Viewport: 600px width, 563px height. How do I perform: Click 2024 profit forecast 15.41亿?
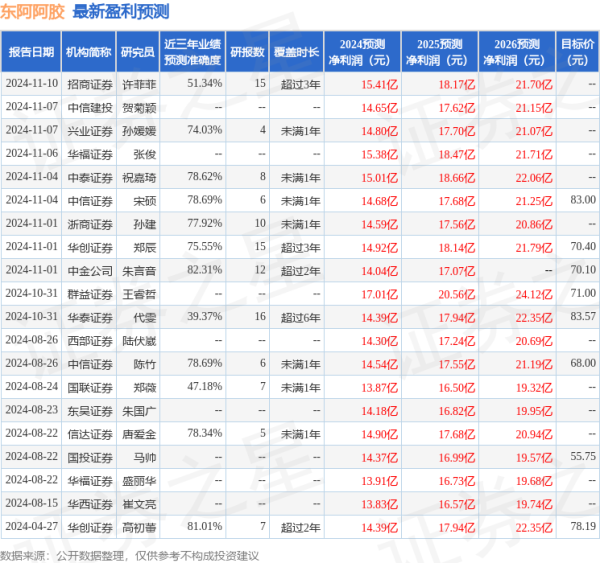click(x=380, y=85)
